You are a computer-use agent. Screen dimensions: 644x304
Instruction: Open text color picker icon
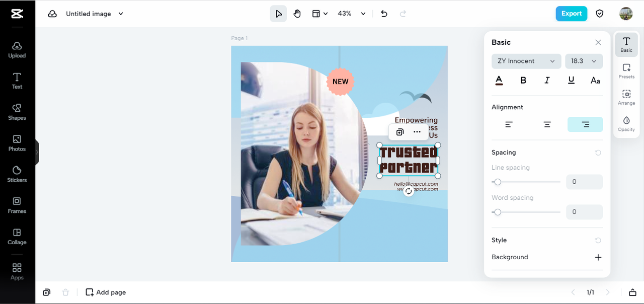499,81
